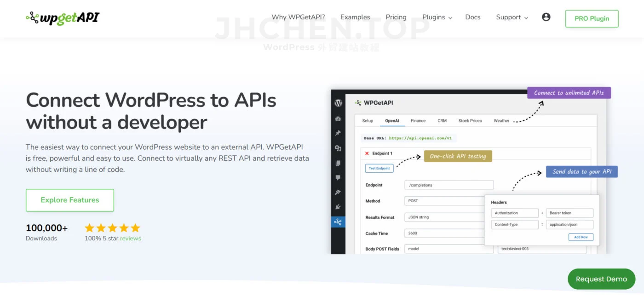The height and width of the screenshot is (298, 644).
Task: Select the Media icon in the sidebar
Action: [x=338, y=148]
